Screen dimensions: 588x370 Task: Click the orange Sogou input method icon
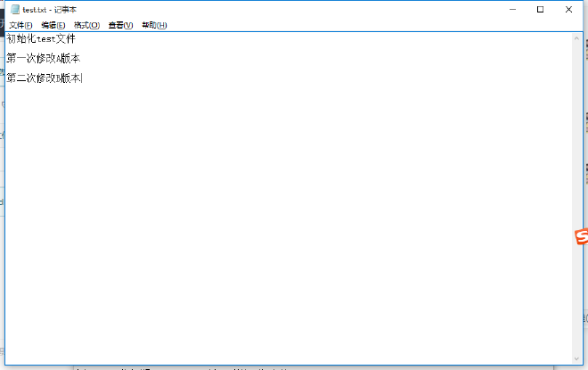click(581, 236)
